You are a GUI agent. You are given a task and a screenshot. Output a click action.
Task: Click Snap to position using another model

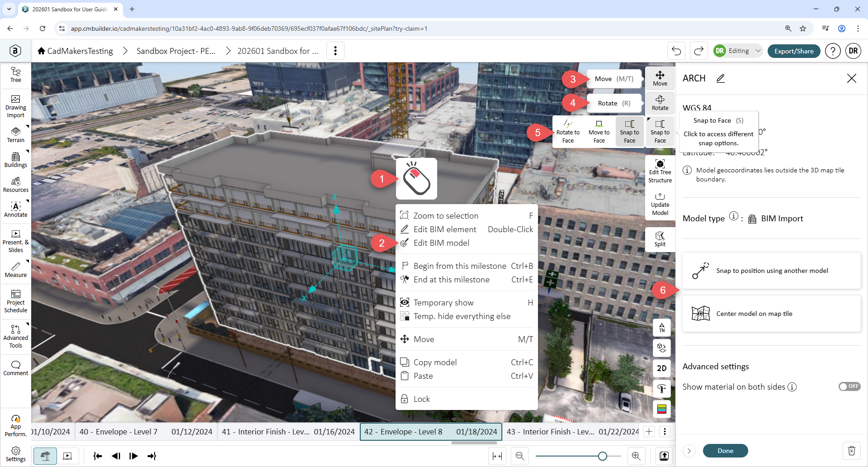point(771,271)
